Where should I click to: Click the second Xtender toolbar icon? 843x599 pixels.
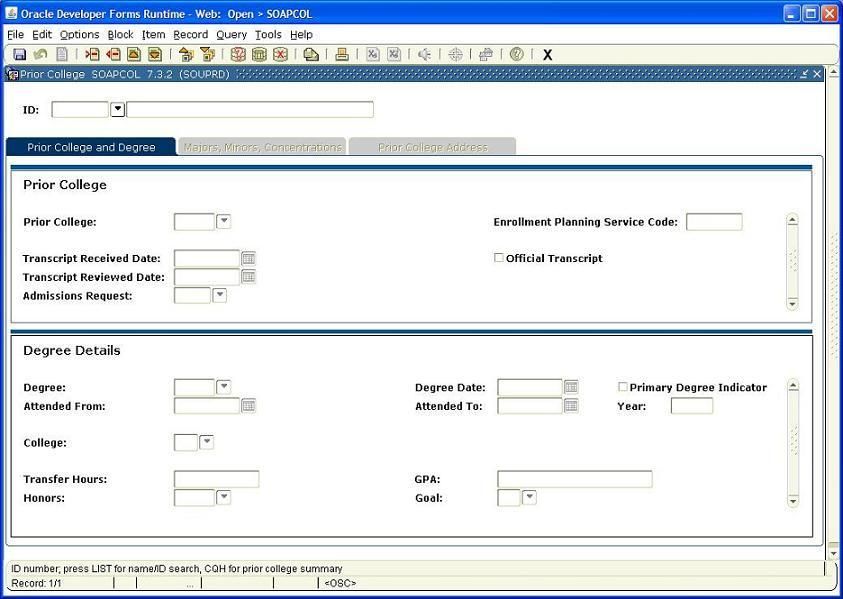point(394,54)
